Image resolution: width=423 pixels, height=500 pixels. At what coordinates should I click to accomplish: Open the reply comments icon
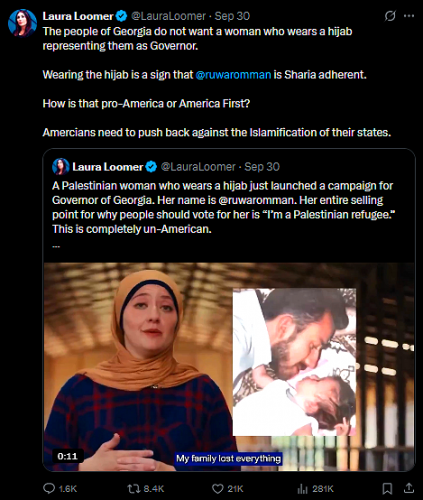49,489
